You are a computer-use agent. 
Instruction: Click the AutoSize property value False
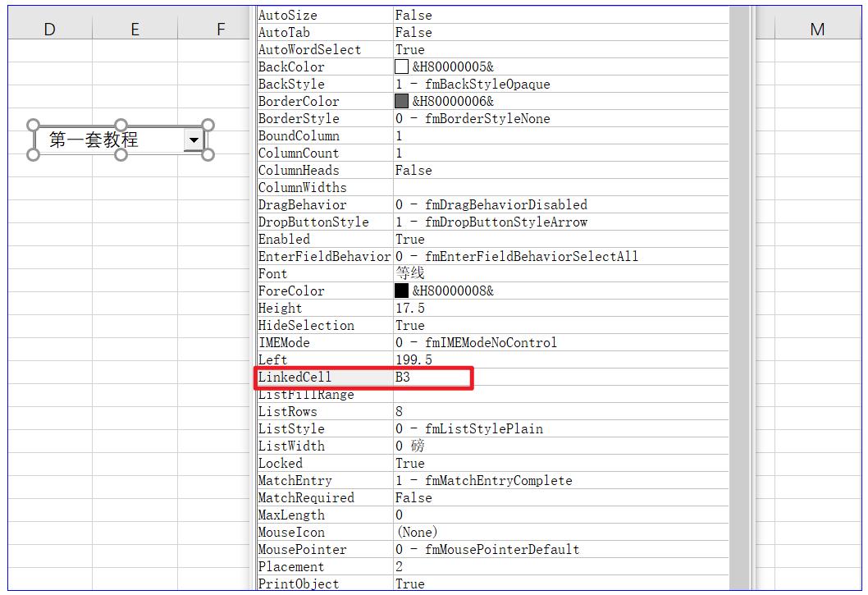pyautogui.click(x=413, y=15)
